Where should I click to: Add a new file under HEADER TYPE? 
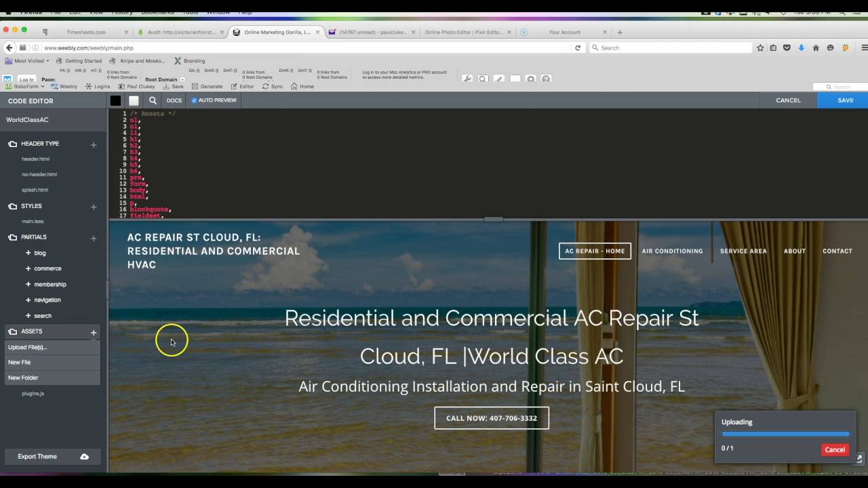pos(94,144)
